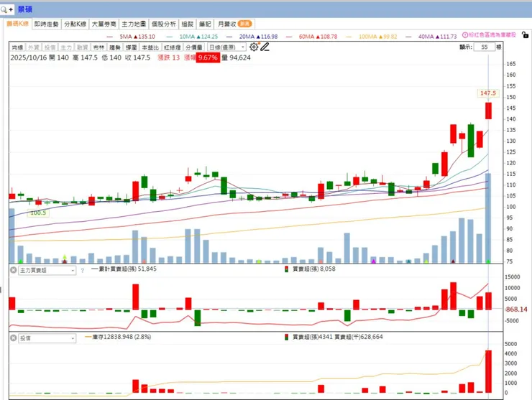
Task: Close the 投信 indicator panel
Action: pyautogui.click(x=13, y=338)
